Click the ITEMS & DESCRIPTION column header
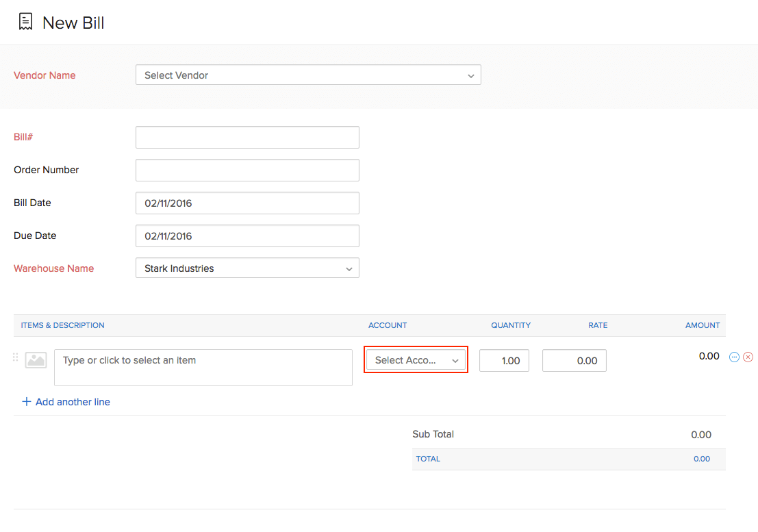 pyautogui.click(x=62, y=325)
